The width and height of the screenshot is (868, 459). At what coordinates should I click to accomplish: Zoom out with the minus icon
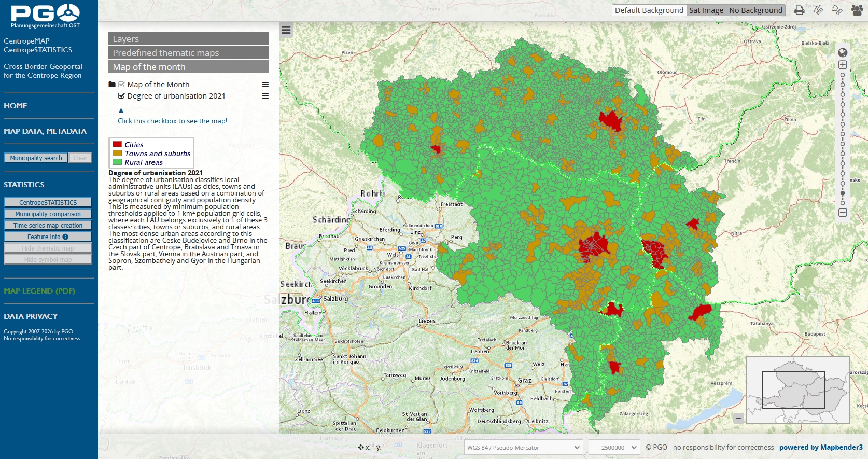pos(843,213)
